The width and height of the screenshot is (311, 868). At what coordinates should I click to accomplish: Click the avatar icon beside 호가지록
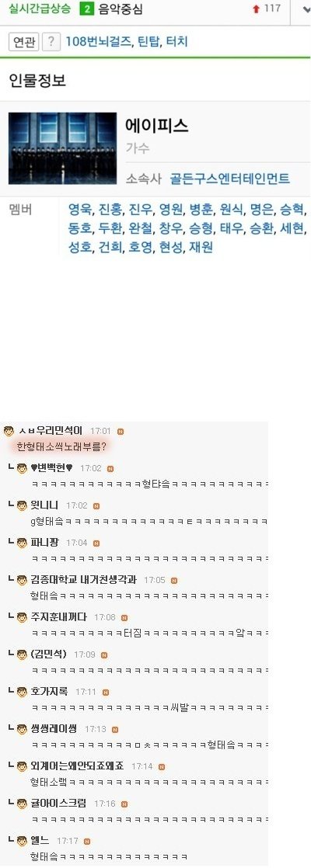[22, 692]
